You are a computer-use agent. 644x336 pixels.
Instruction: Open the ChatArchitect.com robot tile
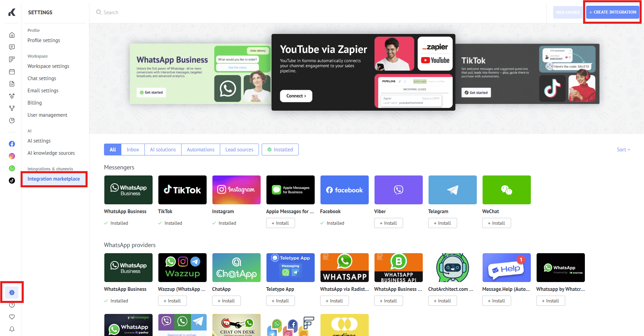[452, 267]
